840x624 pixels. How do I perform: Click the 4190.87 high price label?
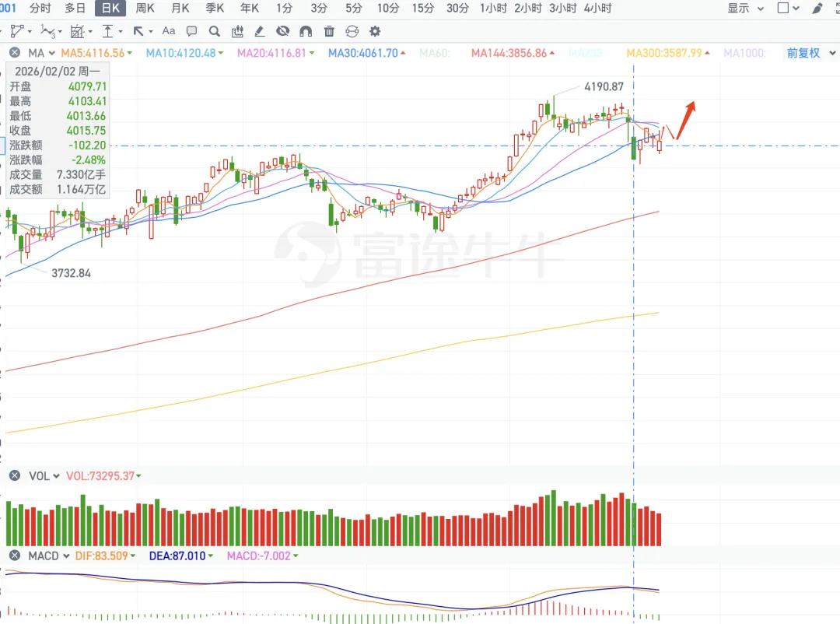pos(604,86)
